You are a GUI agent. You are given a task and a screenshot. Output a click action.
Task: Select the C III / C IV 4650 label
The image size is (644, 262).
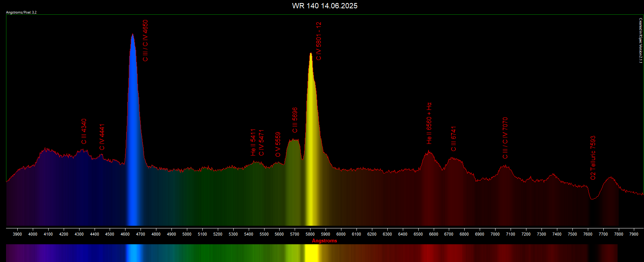[145, 41]
